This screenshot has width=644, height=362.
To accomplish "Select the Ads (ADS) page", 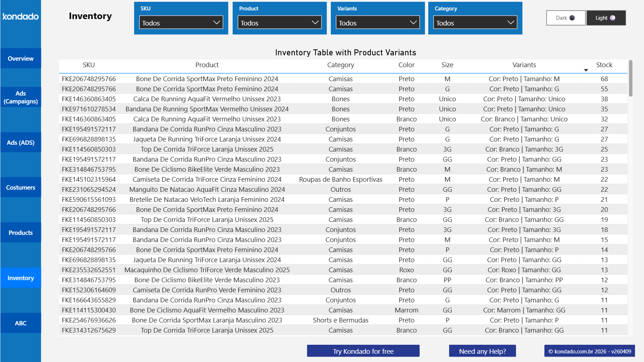I will click(x=20, y=142).
